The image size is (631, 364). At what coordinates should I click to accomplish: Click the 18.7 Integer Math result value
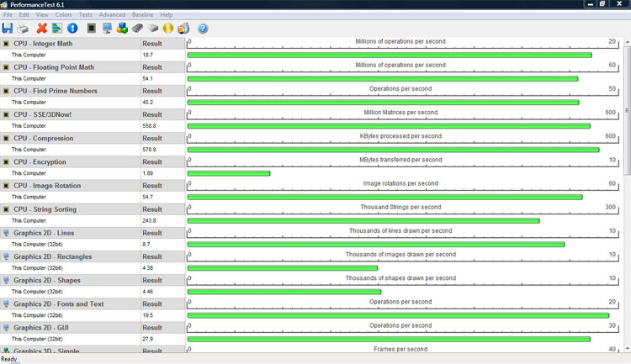[x=148, y=55]
